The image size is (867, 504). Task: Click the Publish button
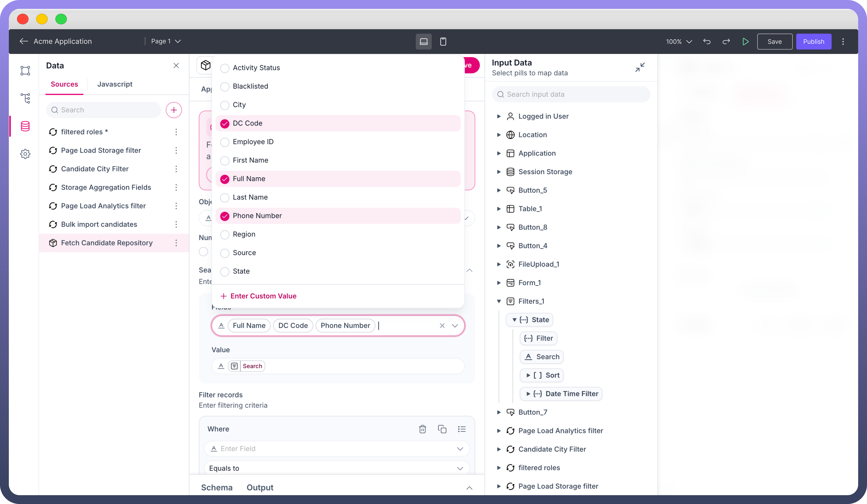pos(813,42)
